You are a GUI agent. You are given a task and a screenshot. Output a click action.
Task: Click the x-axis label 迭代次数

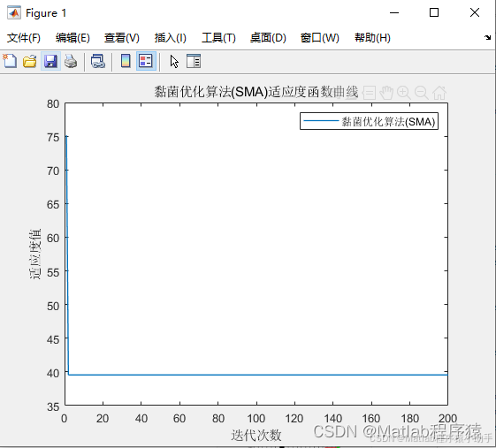256,435
